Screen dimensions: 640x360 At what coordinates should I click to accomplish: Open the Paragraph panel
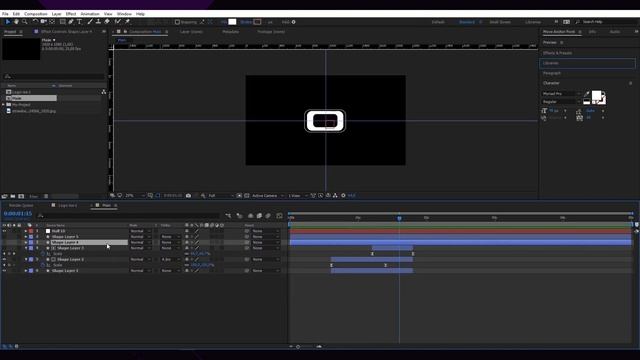click(552, 73)
